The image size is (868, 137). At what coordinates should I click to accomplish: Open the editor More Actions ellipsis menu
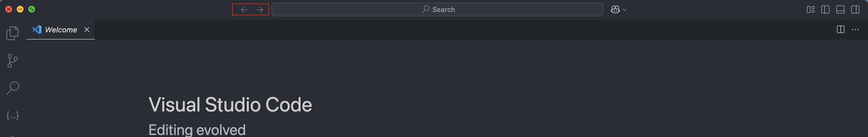(x=855, y=30)
